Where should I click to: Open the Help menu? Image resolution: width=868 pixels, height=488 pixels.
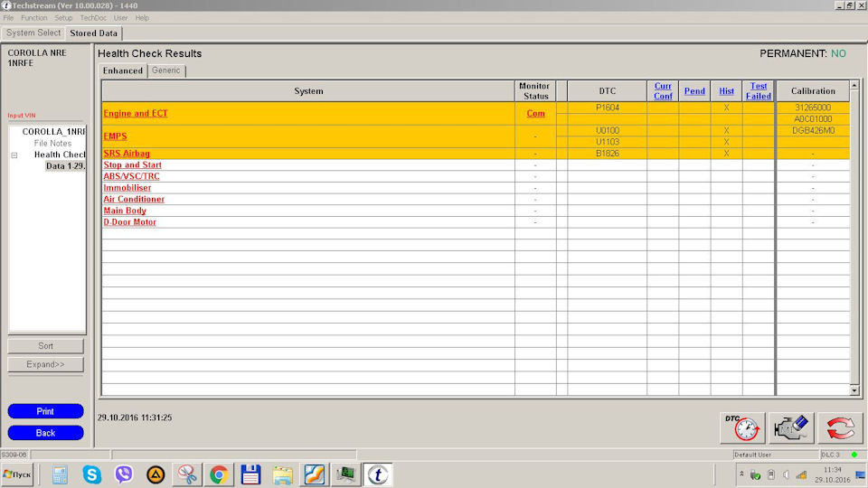(142, 18)
